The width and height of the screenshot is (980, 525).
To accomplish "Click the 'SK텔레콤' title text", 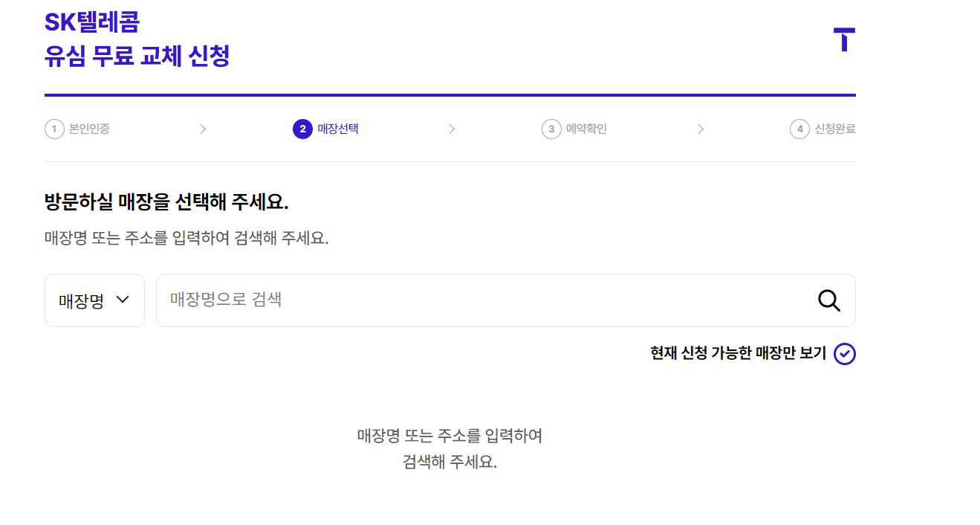I will [x=91, y=22].
